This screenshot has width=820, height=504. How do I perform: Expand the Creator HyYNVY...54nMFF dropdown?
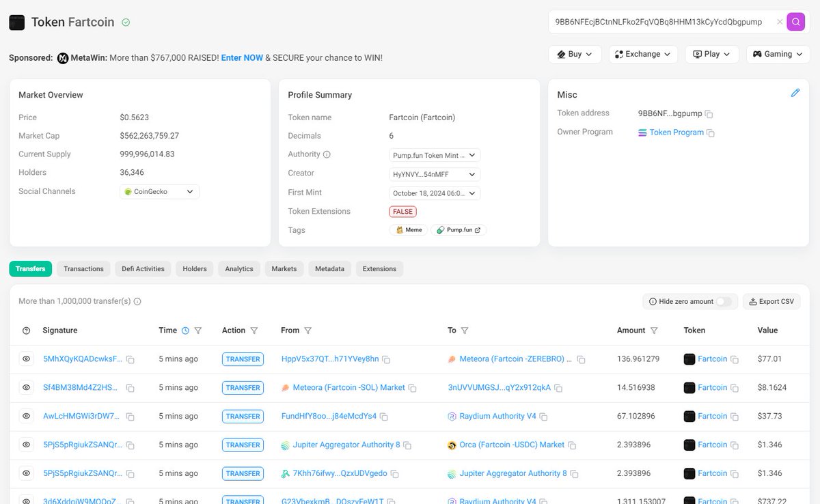pyautogui.click(x=435, y=174)
